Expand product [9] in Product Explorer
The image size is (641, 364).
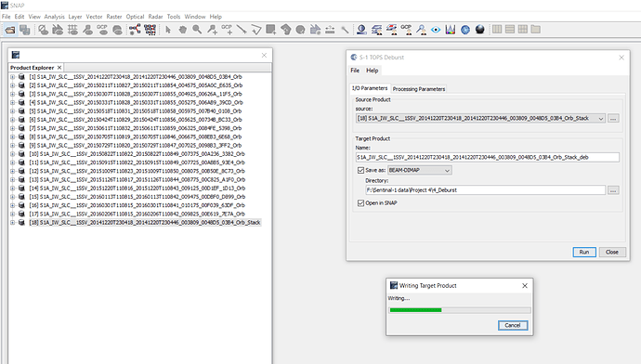[x=12, y=146]
